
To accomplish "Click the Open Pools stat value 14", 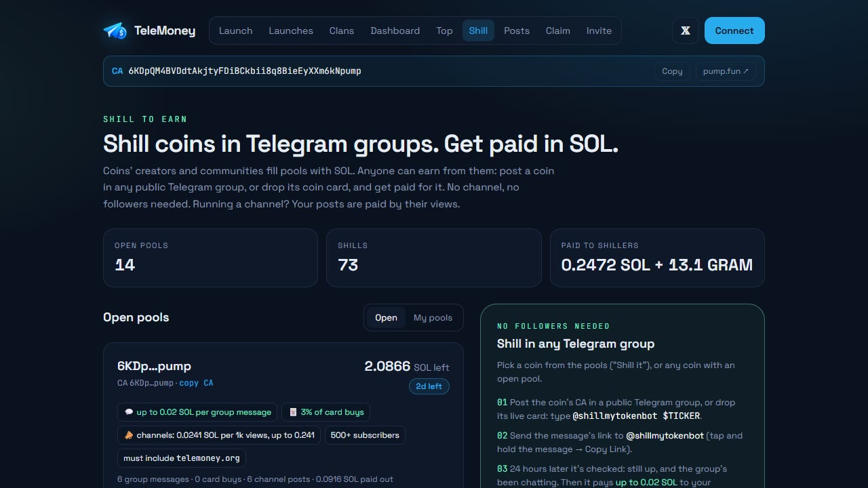I will (125, 265).
